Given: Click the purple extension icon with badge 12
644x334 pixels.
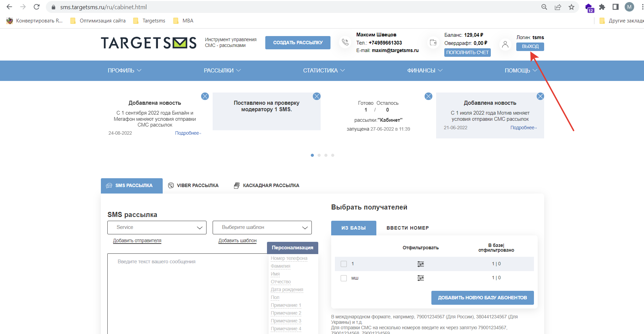Looking at the screenshot, I should pyautogui.click(x=589, y=8).
